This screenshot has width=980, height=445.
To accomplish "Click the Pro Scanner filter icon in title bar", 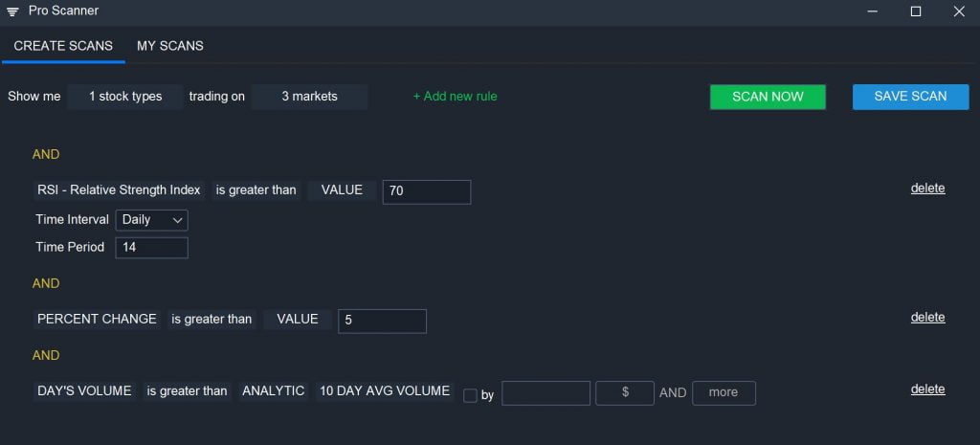I will click(12, 11).
